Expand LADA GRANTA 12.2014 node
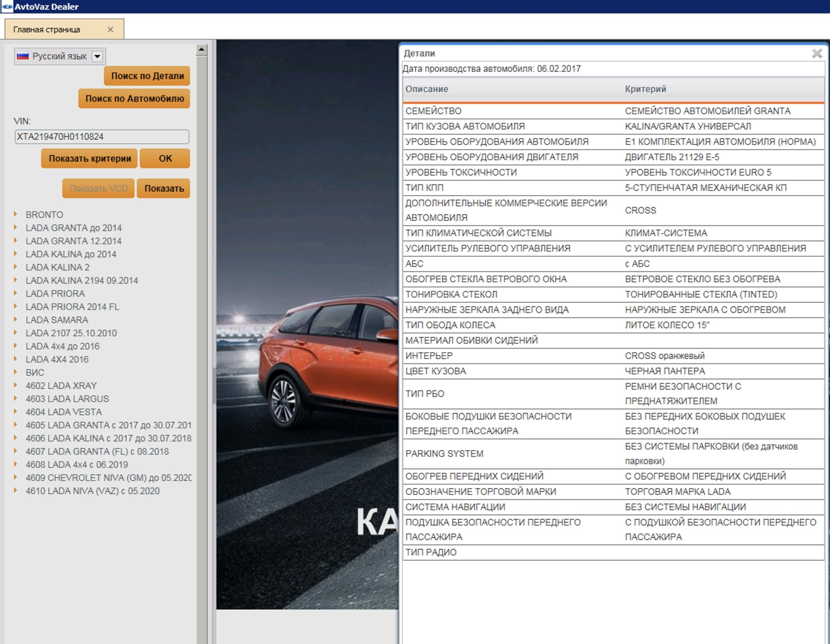 coord(16,240)
